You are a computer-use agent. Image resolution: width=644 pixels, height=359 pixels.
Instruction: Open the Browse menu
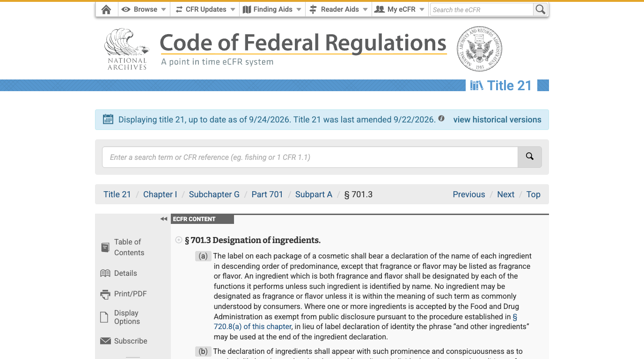144,9
